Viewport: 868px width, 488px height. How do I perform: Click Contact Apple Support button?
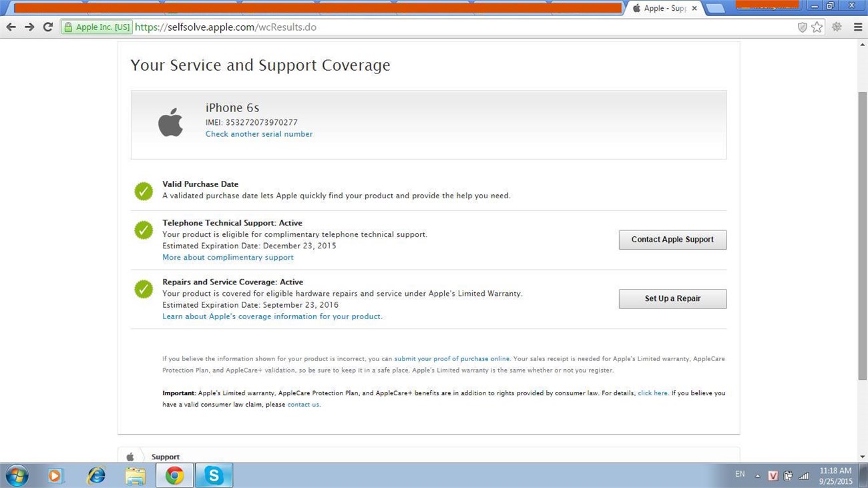[x=672, y=240]
